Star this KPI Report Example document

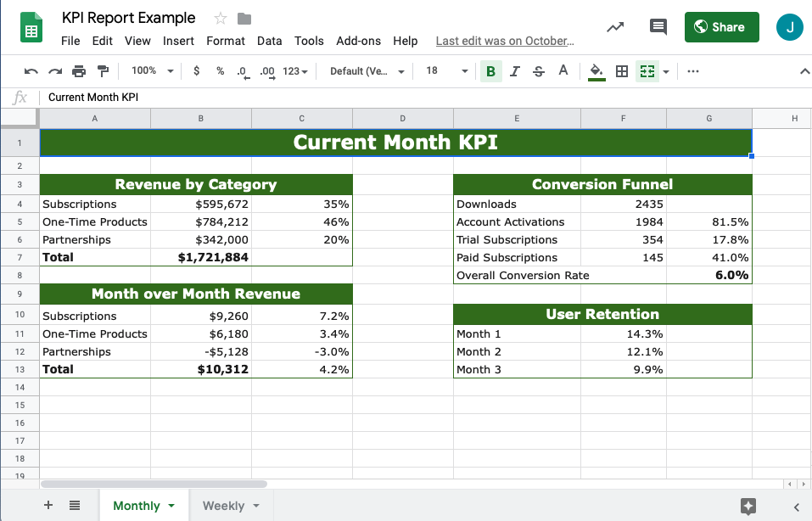[x=220, y=19]
